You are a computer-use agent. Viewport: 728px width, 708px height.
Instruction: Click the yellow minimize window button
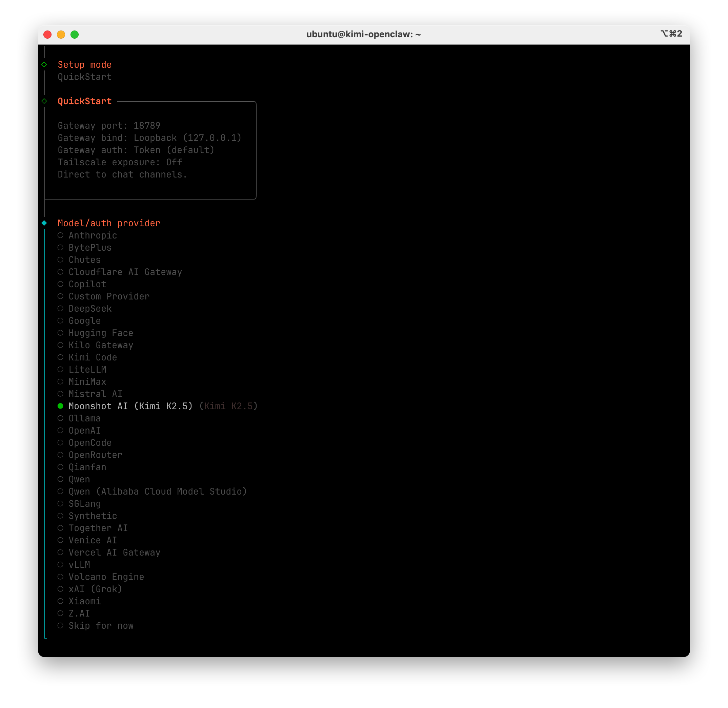point(61,35)
